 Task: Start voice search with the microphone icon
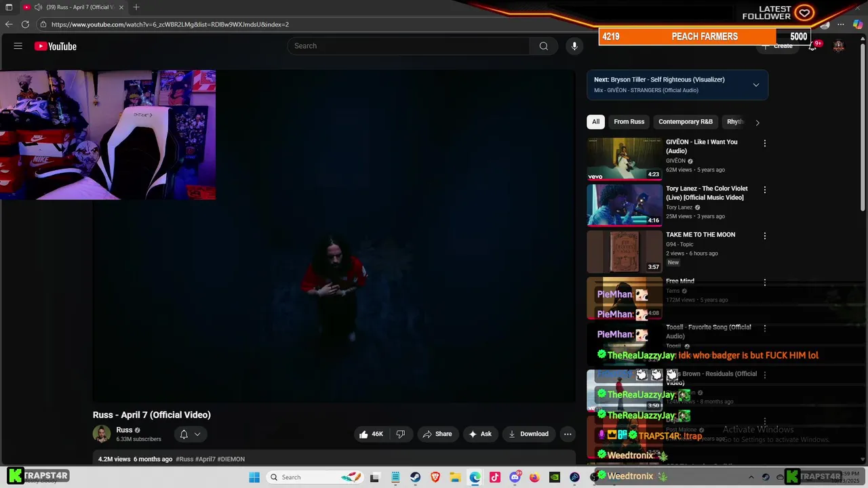pos(574,46)
